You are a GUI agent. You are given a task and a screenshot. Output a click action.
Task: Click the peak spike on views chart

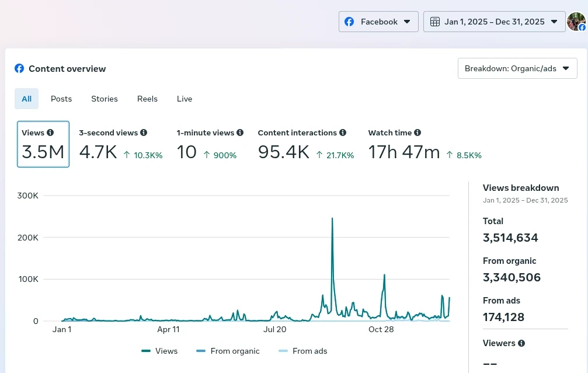click(332, 219)
